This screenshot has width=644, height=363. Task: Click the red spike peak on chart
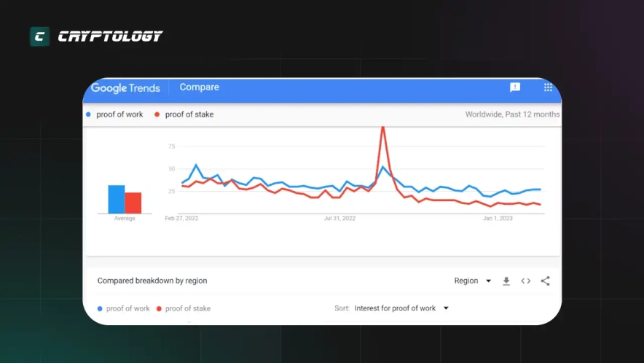click(382, 130)
